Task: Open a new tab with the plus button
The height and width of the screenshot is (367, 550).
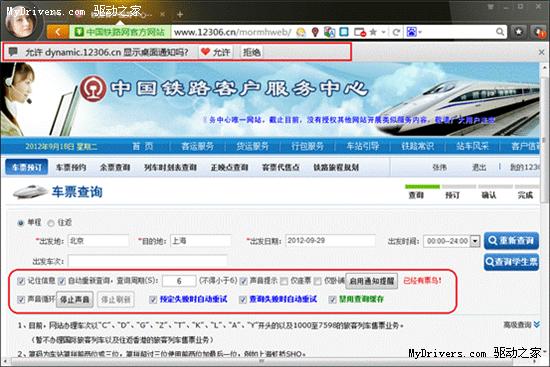Action: 180,15
